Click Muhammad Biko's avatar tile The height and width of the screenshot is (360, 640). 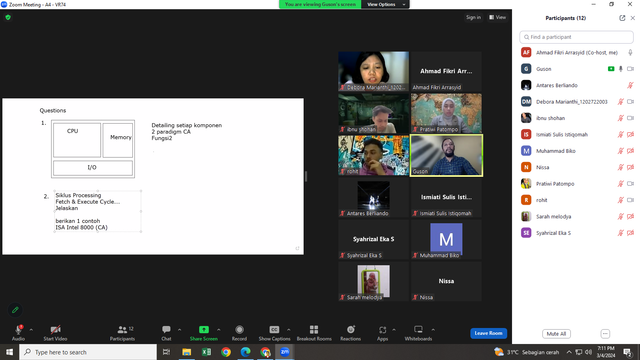point(446,240)
